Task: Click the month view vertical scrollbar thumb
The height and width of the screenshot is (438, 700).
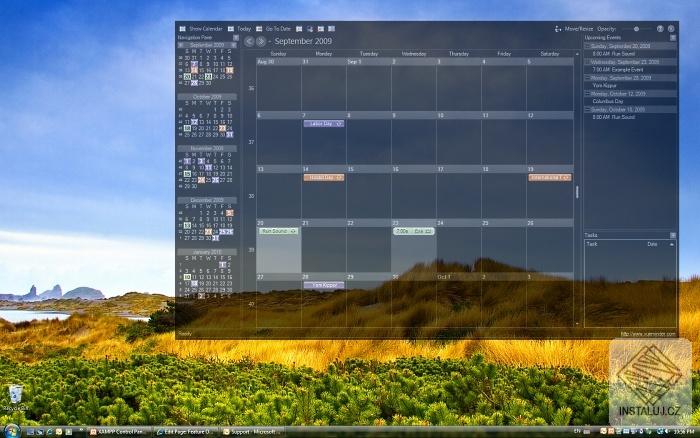Action: pyautogui.click(x=577, y=192)
